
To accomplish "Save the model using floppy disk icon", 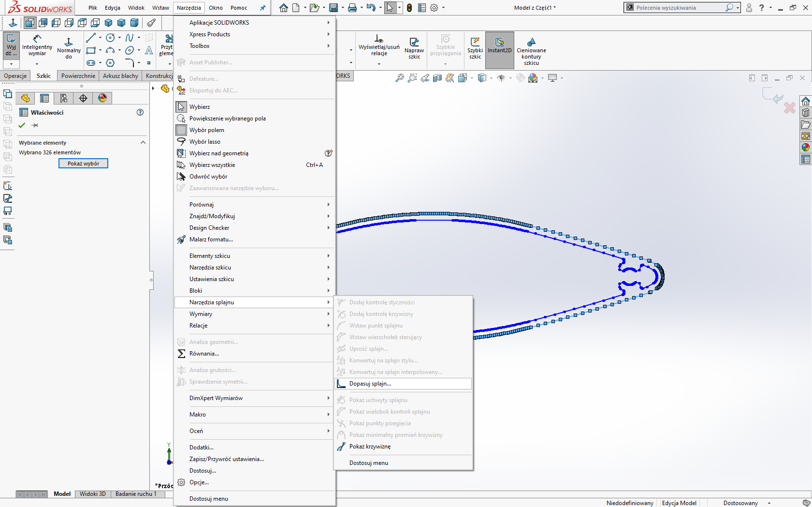I will (x=333, y=8).
